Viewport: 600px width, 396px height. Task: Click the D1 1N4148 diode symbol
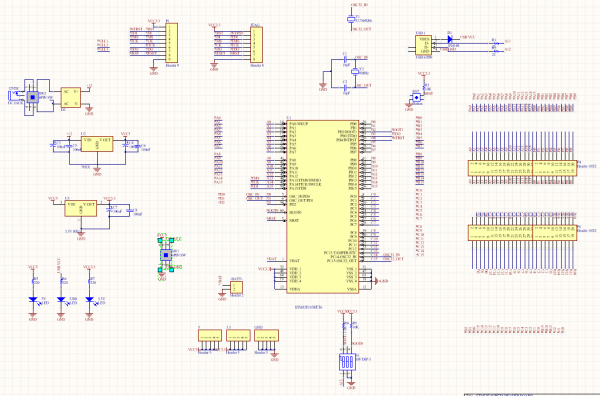[x=450, y=39]
